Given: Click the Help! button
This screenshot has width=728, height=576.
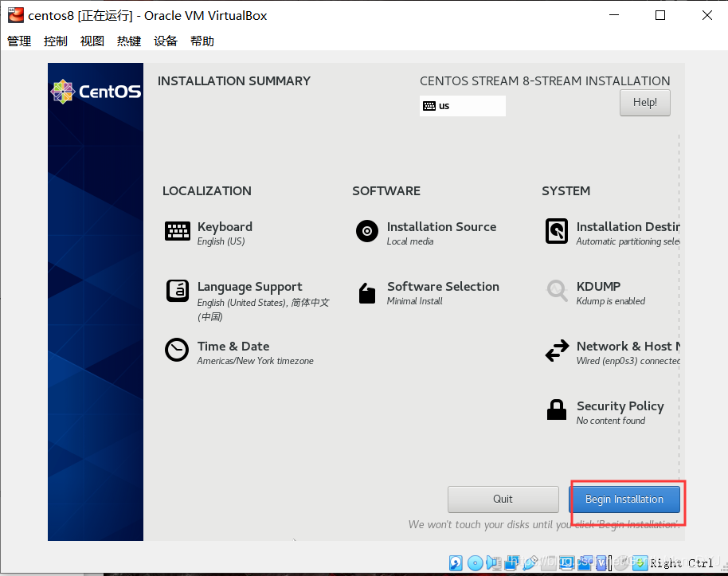Looking at the screenshot, I should pos(645,103).
